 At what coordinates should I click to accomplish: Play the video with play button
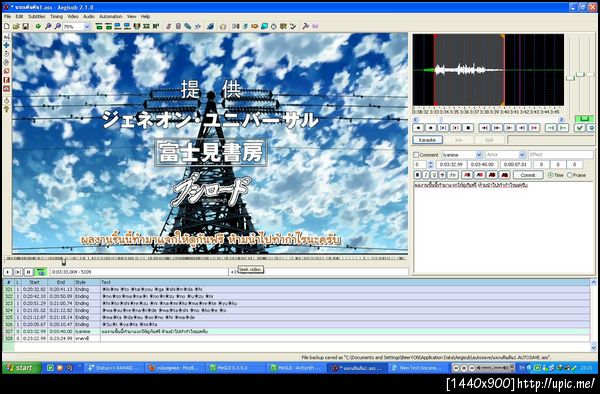8,272
